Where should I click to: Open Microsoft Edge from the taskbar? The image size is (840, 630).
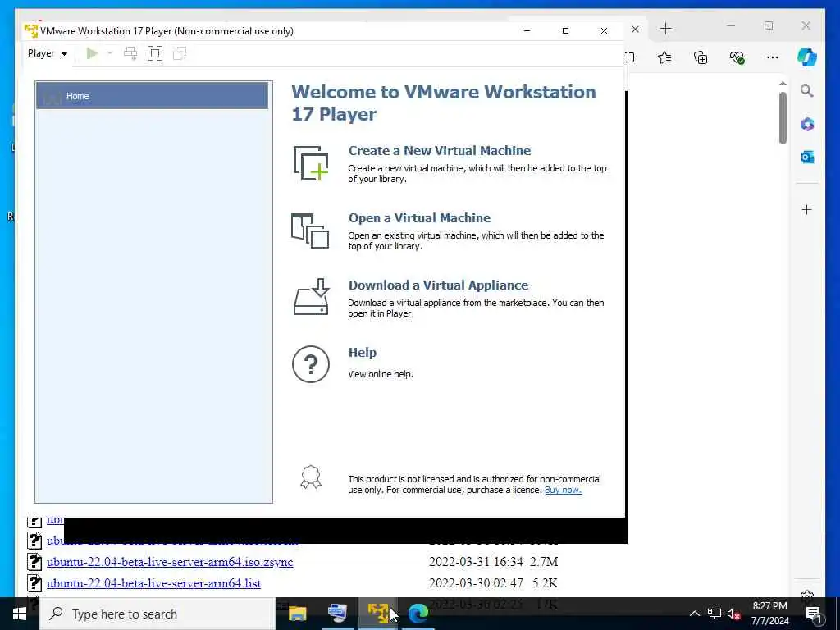(x=418, y=614)
